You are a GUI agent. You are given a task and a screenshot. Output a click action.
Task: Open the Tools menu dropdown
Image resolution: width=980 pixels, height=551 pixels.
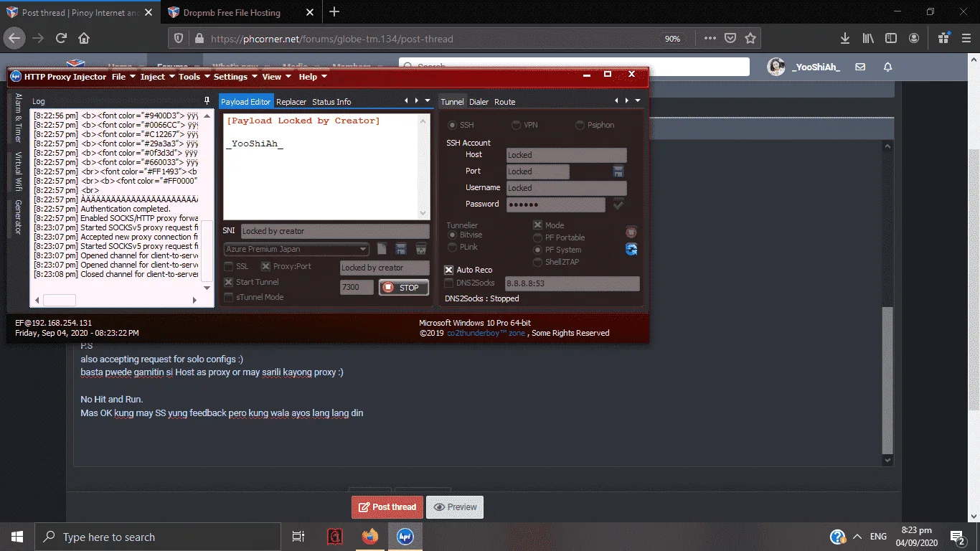[x=194, y=77]
